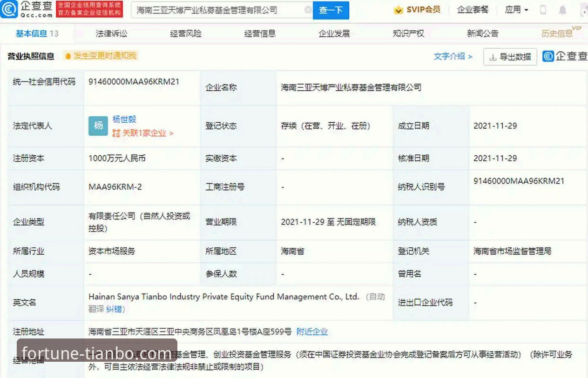This screenshot has height=378, width=588.
Task: Click 存续（在营、开业、在册） status value
Action: click(x=325, y=126)
